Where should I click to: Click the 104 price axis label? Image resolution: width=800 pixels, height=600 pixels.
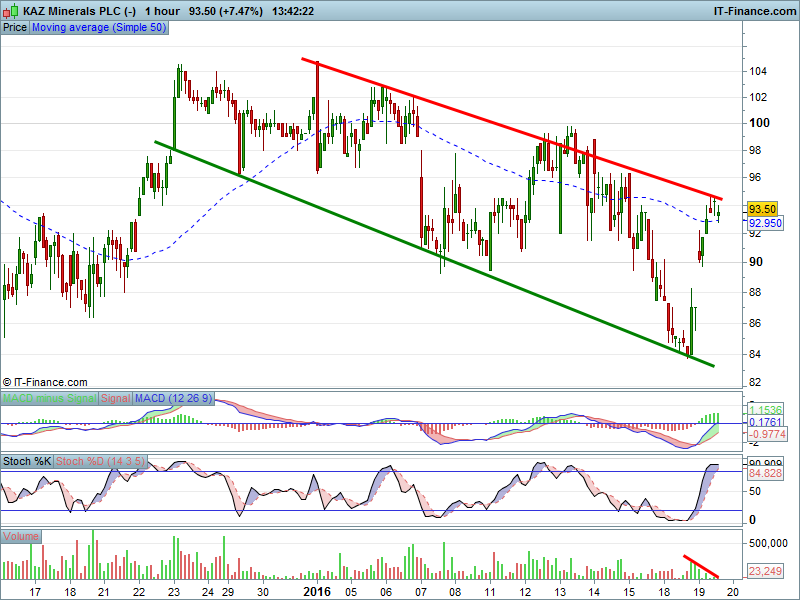coord(758,71)
